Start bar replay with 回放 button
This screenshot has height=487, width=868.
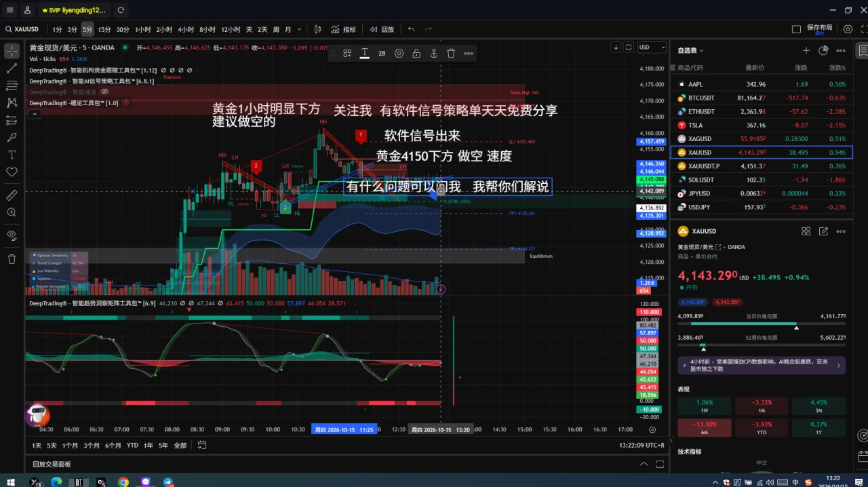[x=382, y=29]
